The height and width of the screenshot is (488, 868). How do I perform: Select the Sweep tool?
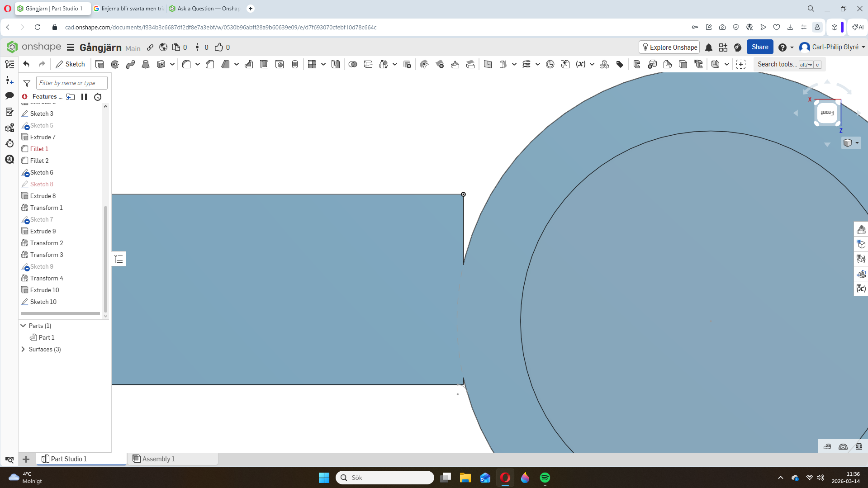pos(130,64)
